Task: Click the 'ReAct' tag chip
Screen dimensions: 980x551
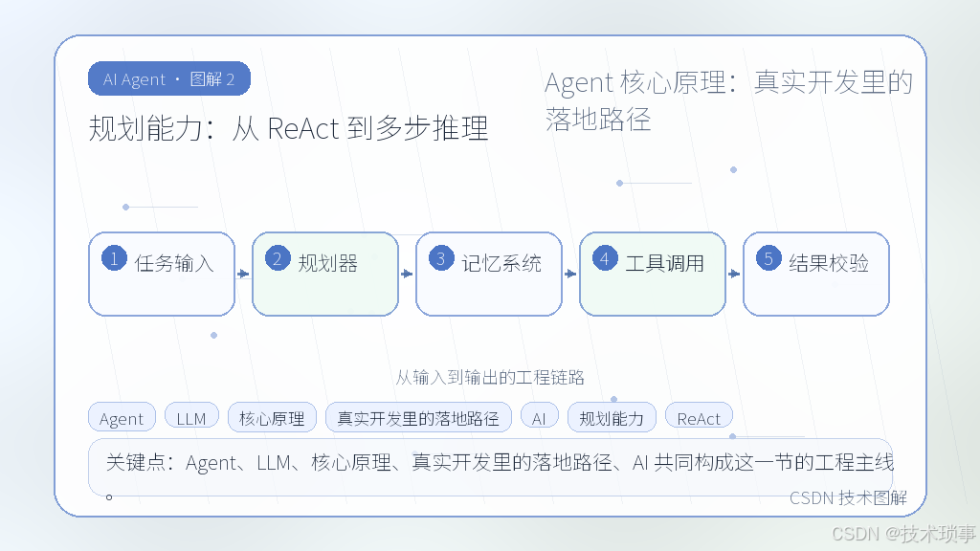Action: pos(699,417)
